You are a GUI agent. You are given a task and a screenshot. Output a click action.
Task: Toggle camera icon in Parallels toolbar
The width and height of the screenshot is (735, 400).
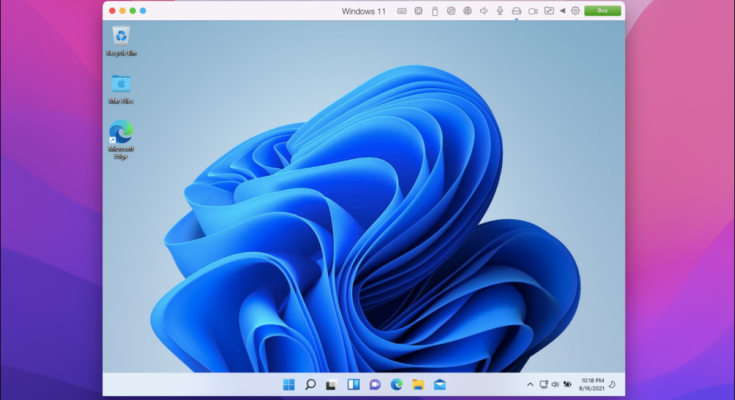(x=532, y=11)
